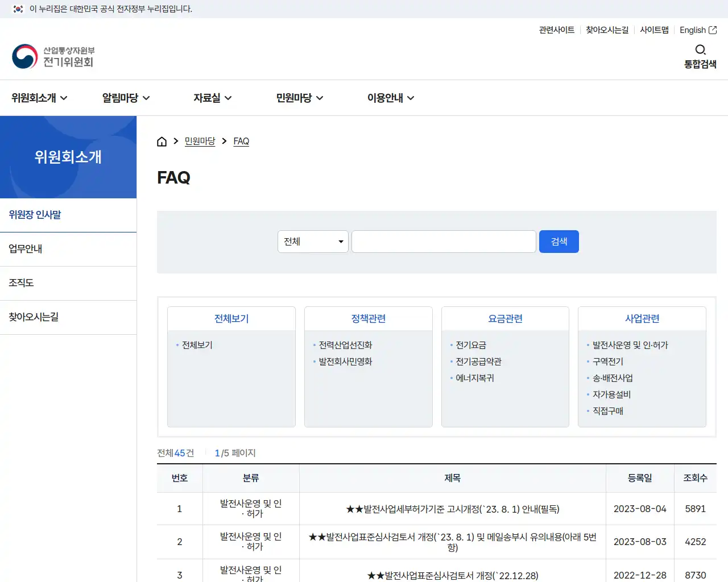This screenshot has width=728, height=582.
Task: Click the 분류 column header
Action: pos(251,478)
